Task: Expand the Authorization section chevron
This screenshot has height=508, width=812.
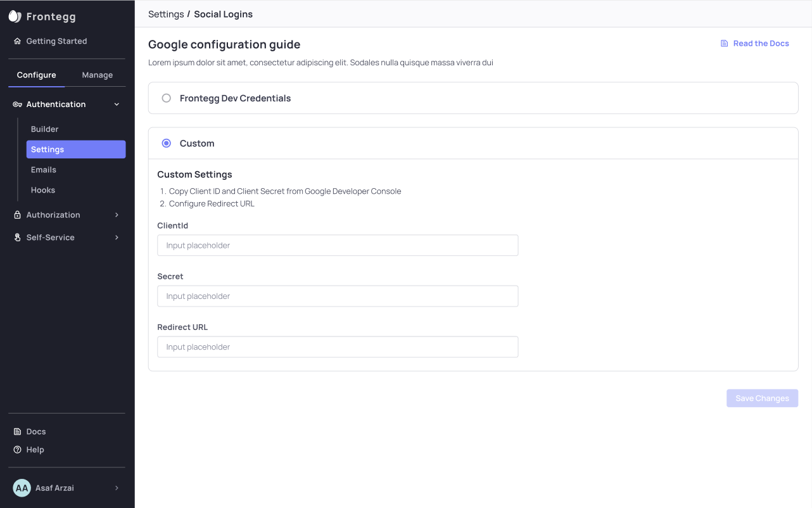Action: click(x=117, y=215)
